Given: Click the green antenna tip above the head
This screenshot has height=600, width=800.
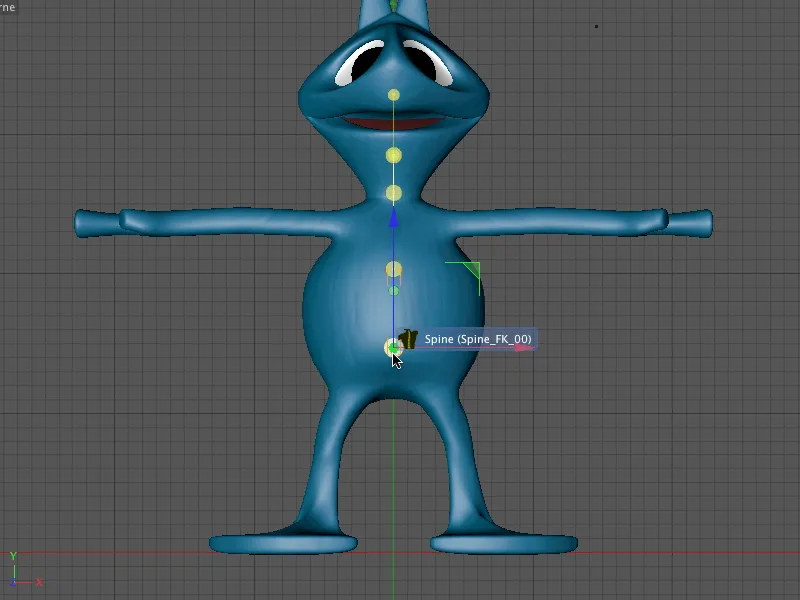Looking at the screenshot, I should [x=393, y=5].
